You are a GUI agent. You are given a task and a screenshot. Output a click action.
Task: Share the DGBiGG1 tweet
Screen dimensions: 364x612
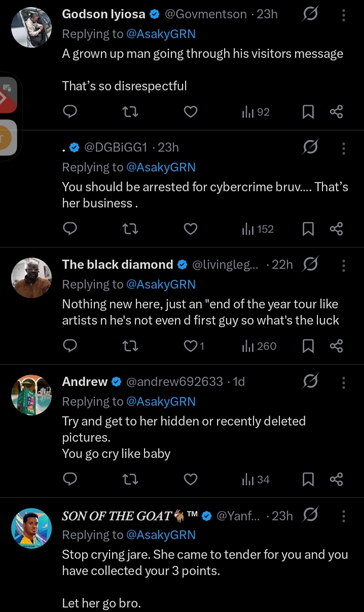336,229
